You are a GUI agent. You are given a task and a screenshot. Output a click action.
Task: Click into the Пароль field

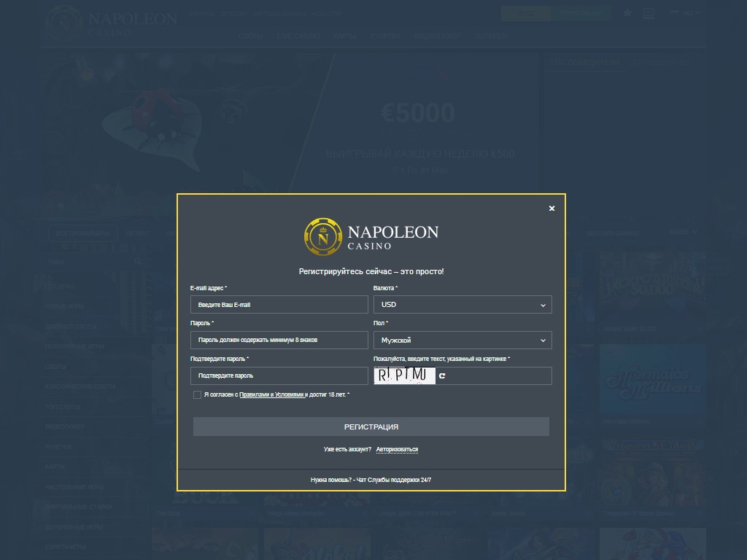[x=279, y=341]
